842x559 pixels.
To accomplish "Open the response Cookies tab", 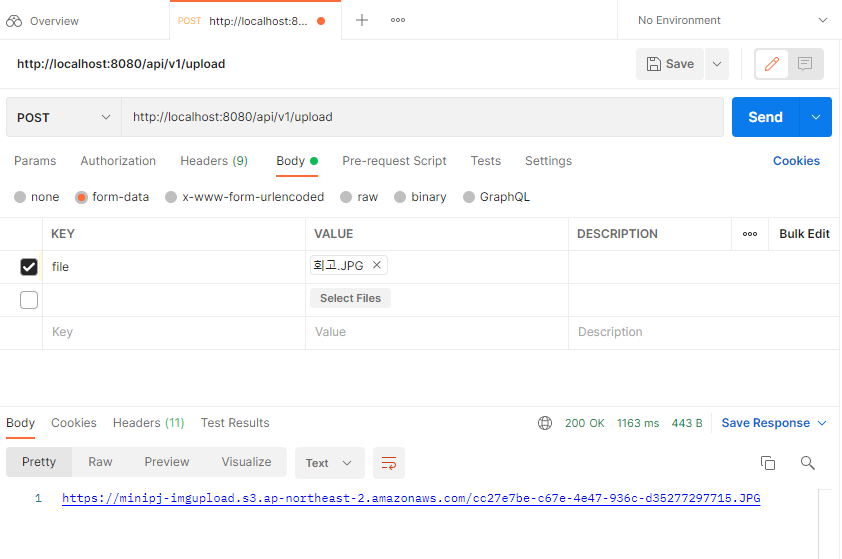I will (74, 423).
